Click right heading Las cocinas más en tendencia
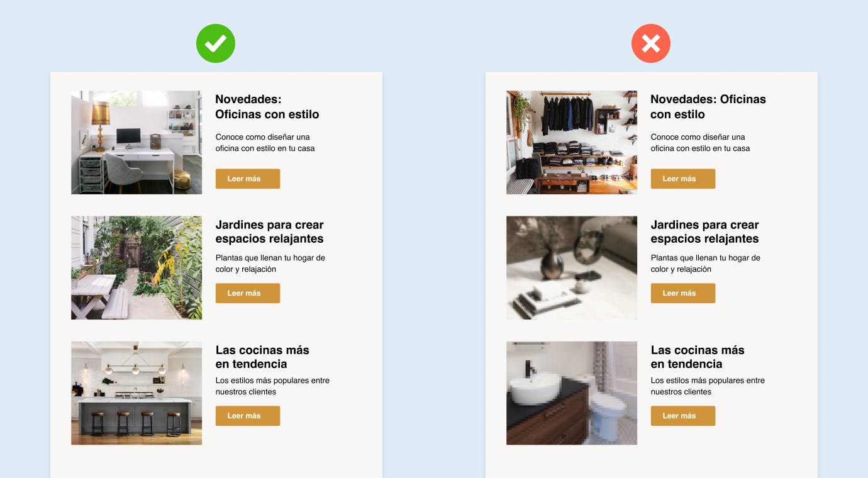This screenshot has width=868, height=478. tap(698, 357)
